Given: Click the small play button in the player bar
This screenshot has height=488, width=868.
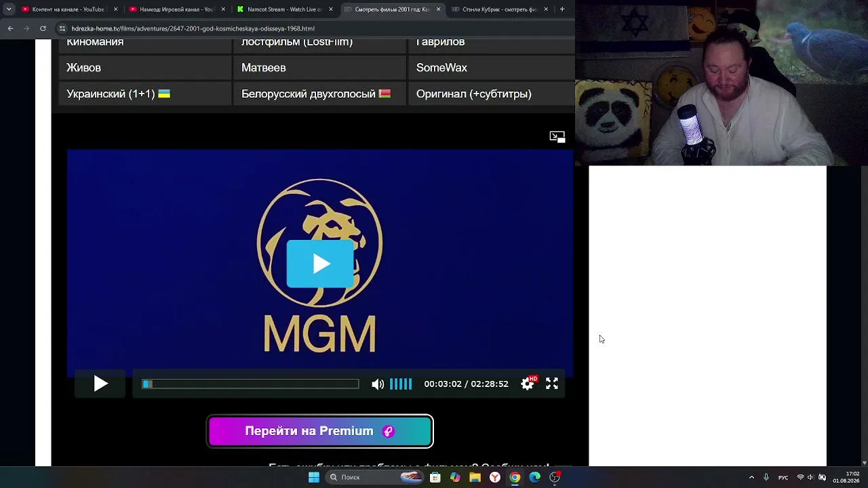Looking at the screenshot, I should [100, 384].
